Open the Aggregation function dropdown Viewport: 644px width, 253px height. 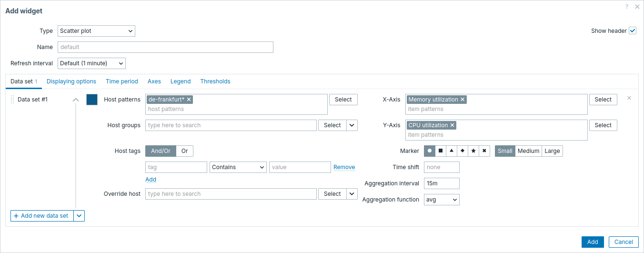pos(442,200)
